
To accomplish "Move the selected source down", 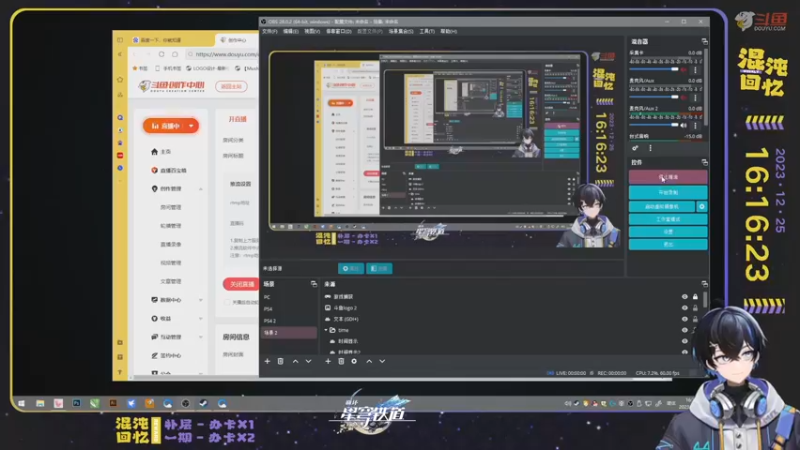I will pos(382,361).
